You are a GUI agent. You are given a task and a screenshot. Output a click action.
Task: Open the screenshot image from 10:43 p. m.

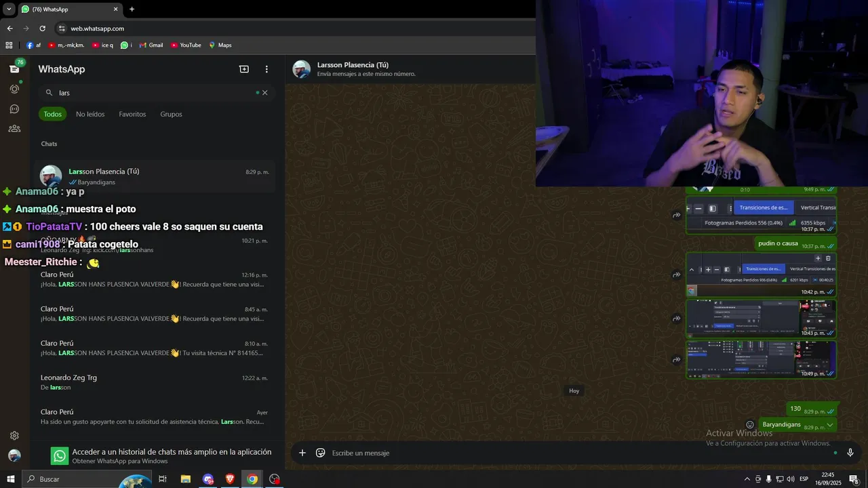point(761,319)
